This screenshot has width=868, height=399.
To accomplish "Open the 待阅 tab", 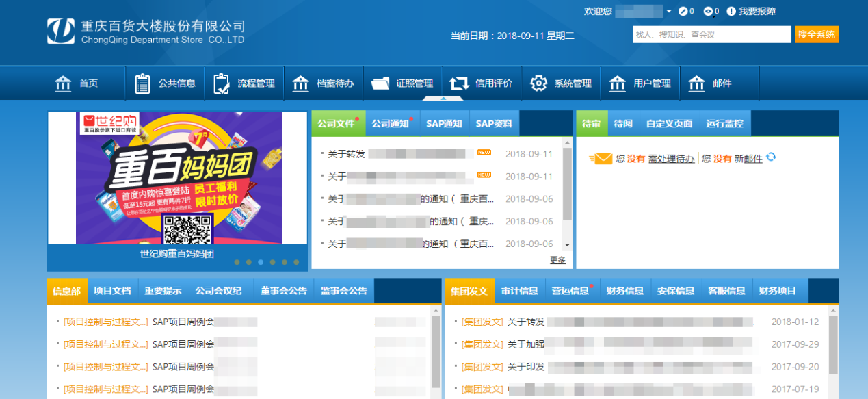I will click(623, 124).
